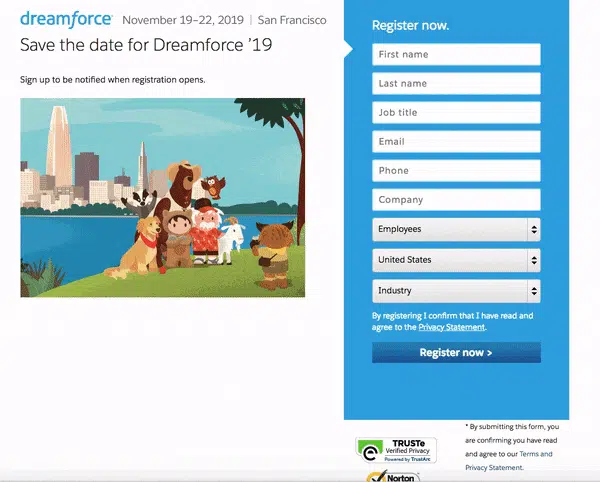Screen dimensions: 600x482
Task: Follow the Terms link below the form
Action: coord(534,454)
